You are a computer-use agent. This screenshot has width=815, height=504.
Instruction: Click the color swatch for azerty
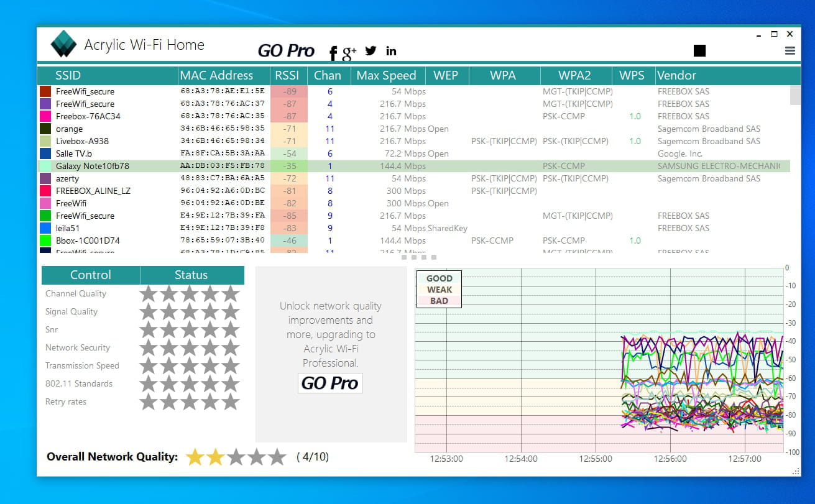[x=45, y=178]
